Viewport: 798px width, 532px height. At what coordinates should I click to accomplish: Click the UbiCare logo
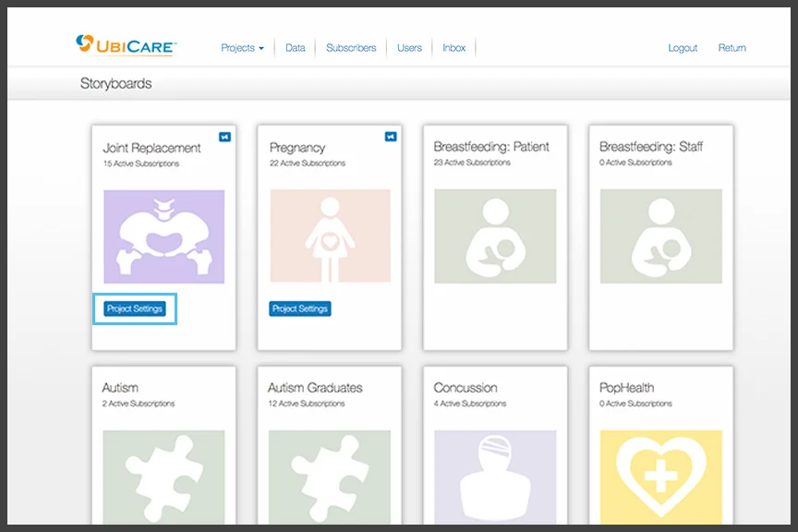tap(127, 45)
